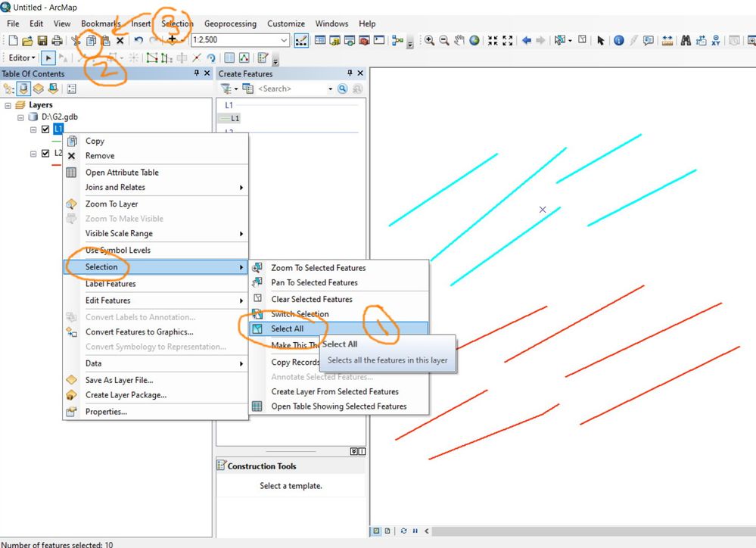
Task: Open the Find binoculars tool
Action: click(686, 41)
